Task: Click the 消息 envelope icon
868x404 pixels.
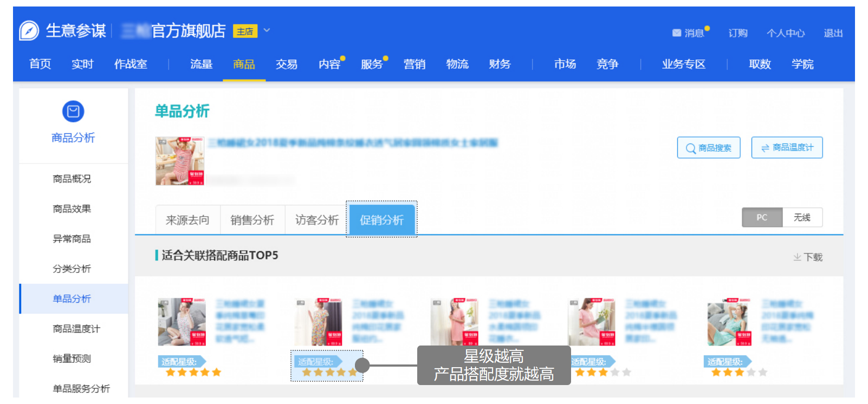Action: tap(676, 33)
